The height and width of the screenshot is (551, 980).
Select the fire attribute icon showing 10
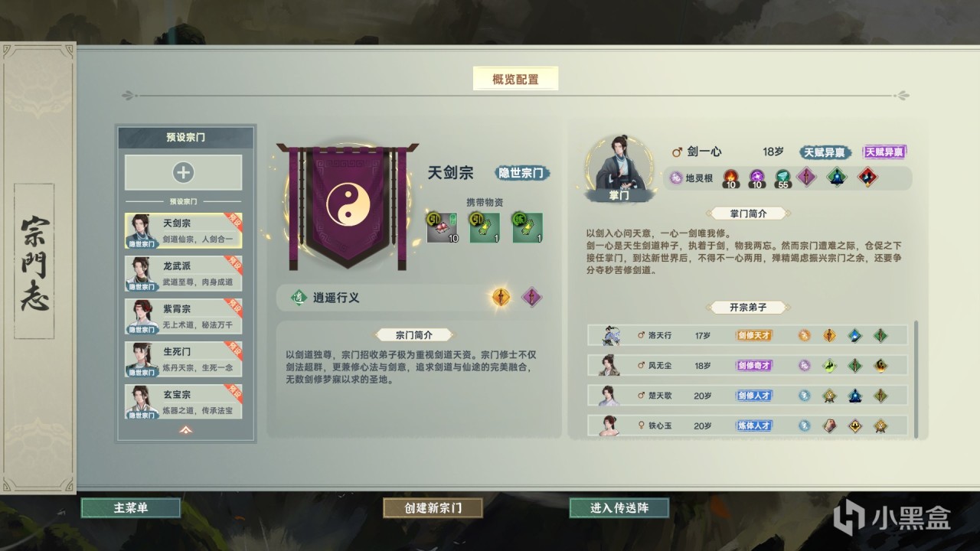click(731, 178)
